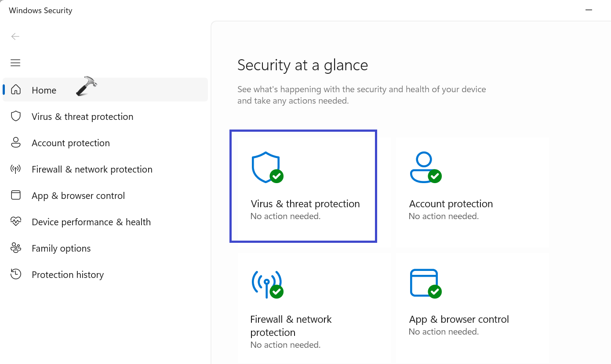Click the shield icon in sidebar
Screen dimensions: 611x364
click(16, 116)
